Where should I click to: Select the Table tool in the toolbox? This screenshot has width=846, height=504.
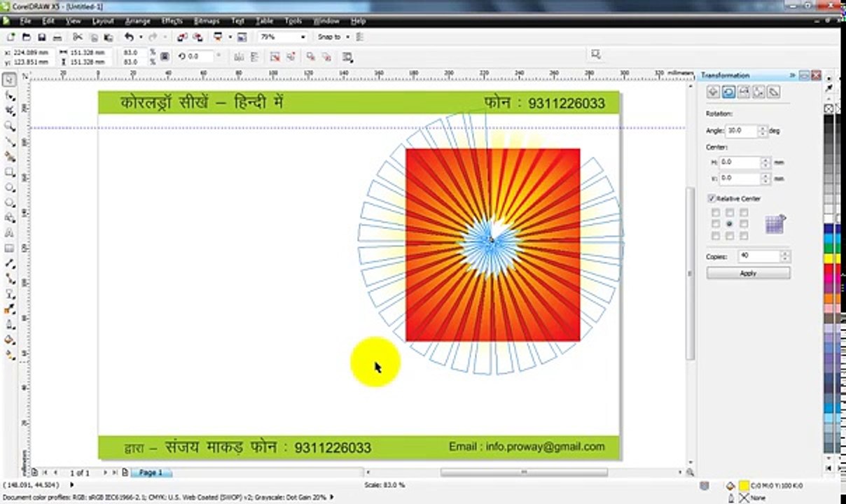point(10,248)
